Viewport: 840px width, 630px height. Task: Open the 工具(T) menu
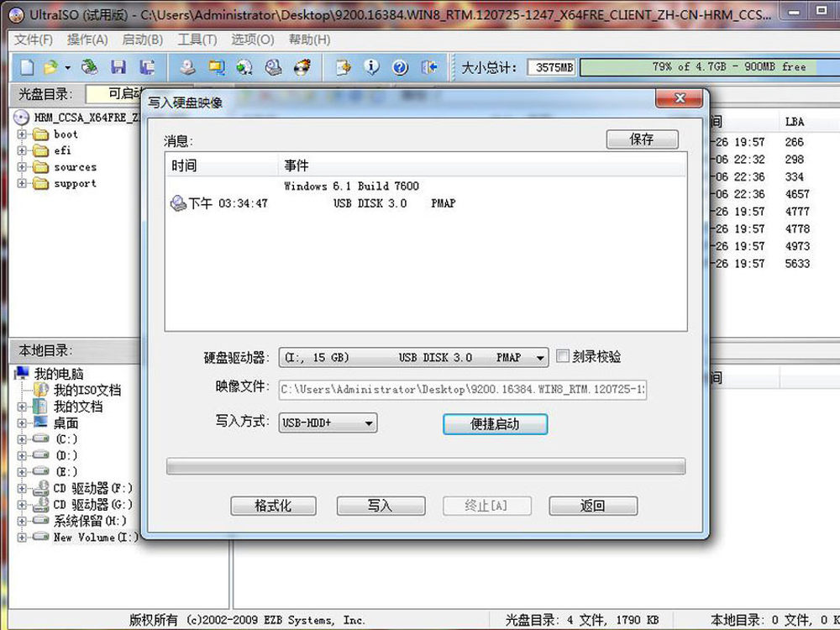point(197,39)
